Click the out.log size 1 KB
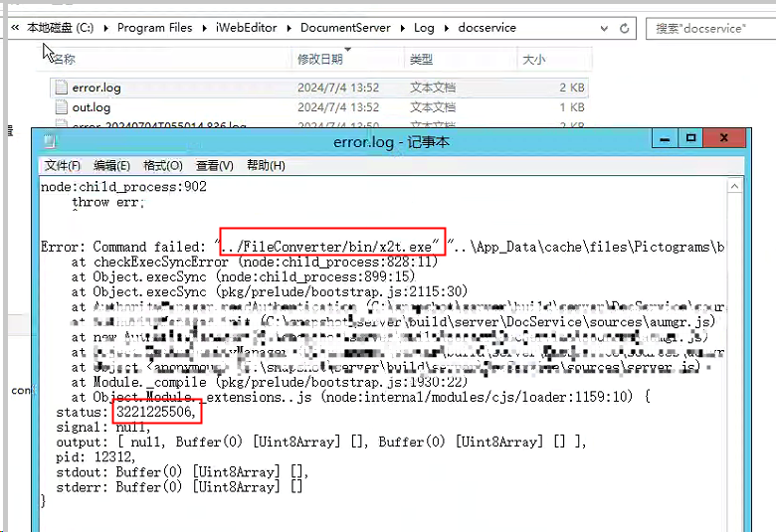The image size is (776, 532). pos(572,107)
